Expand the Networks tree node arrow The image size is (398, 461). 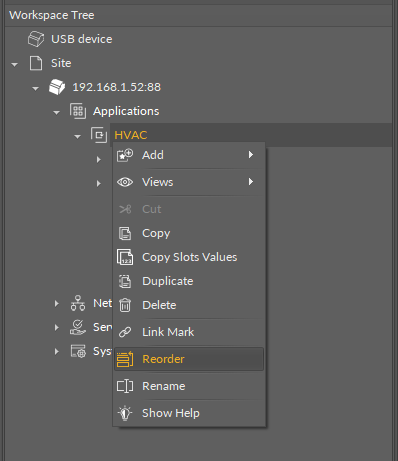[x=57, y=303]
